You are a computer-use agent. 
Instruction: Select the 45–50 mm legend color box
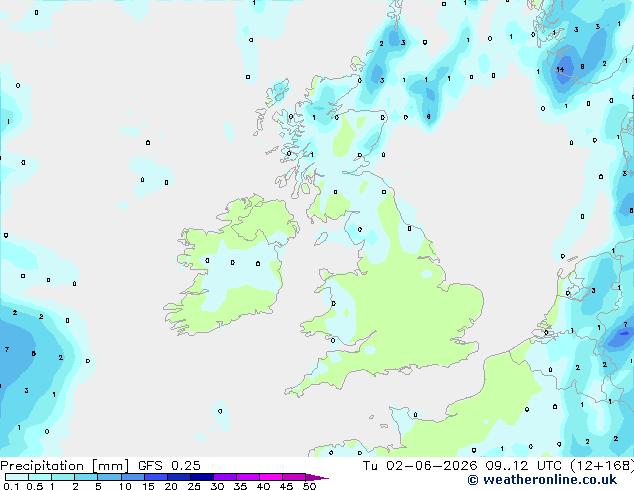point(294,477)
